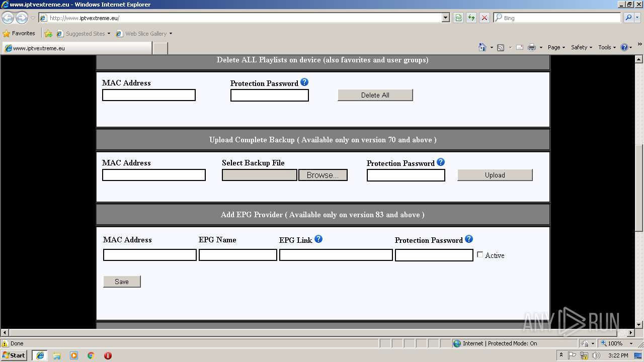Click Protection Password field in EPG section

point(434,255)
